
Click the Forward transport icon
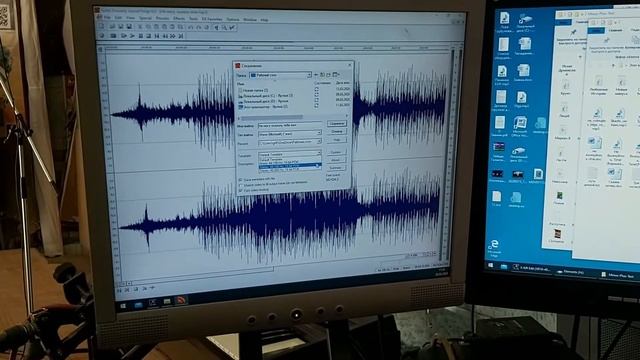pos(172,36)
